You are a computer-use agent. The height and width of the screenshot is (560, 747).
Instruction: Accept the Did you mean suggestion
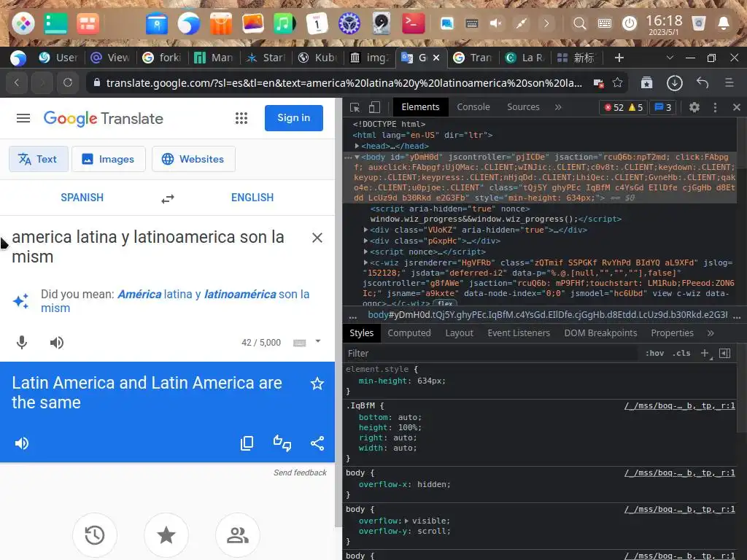[175, 301]
